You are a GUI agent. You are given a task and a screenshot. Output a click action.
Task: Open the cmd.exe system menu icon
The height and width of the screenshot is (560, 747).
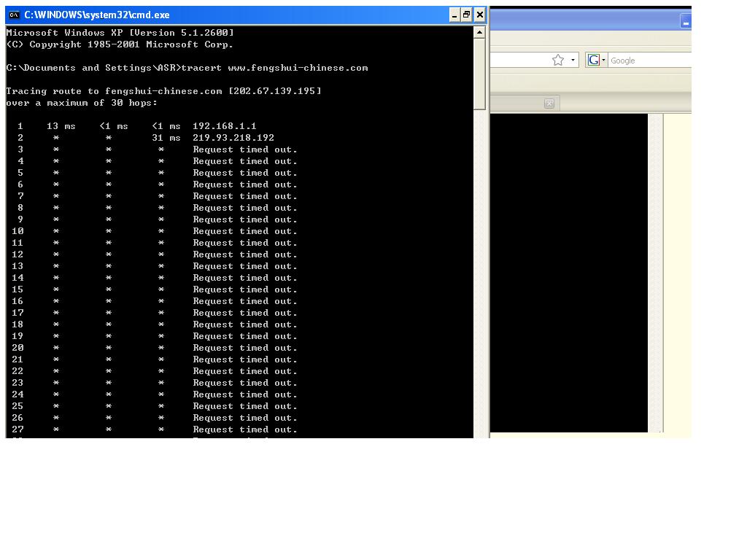[x=14, y=15]
